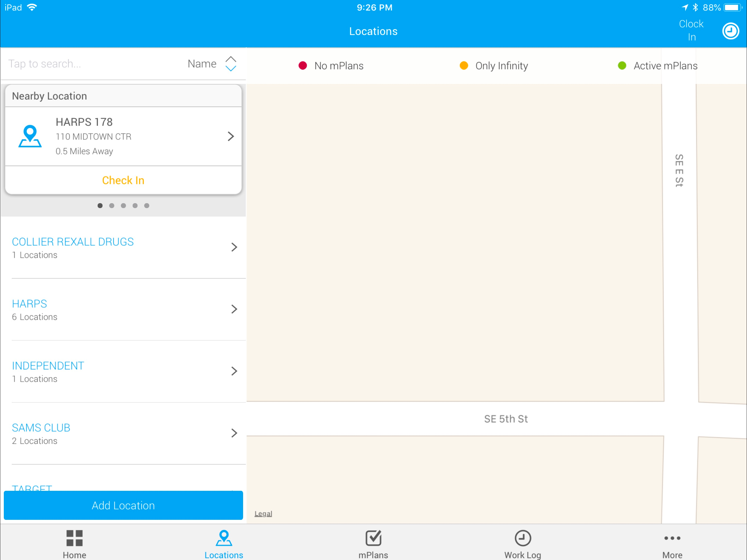Open the map Legal link

pos(263,514)
